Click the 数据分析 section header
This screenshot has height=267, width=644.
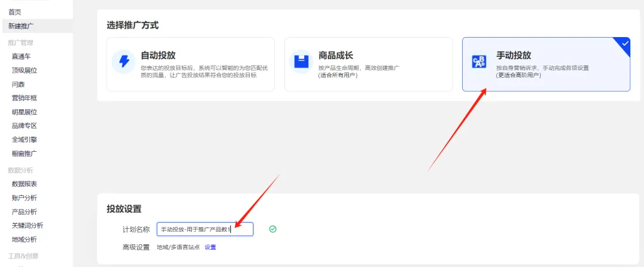point(20,170)
